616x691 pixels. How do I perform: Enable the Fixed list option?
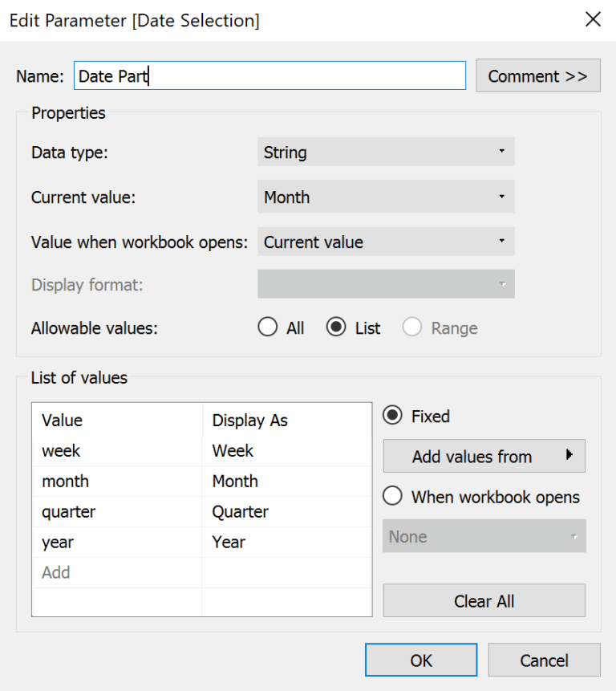(392, 416)
